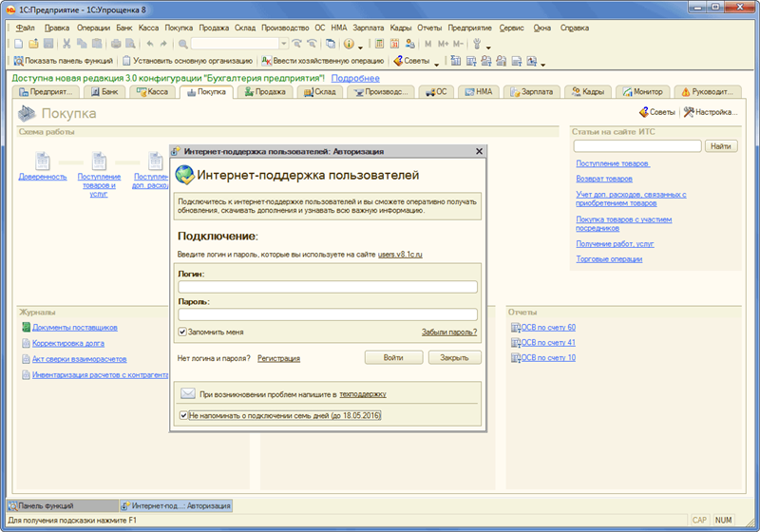
Task: Click the calculator icon in toolbar
Action: click(x=379, y=44)
